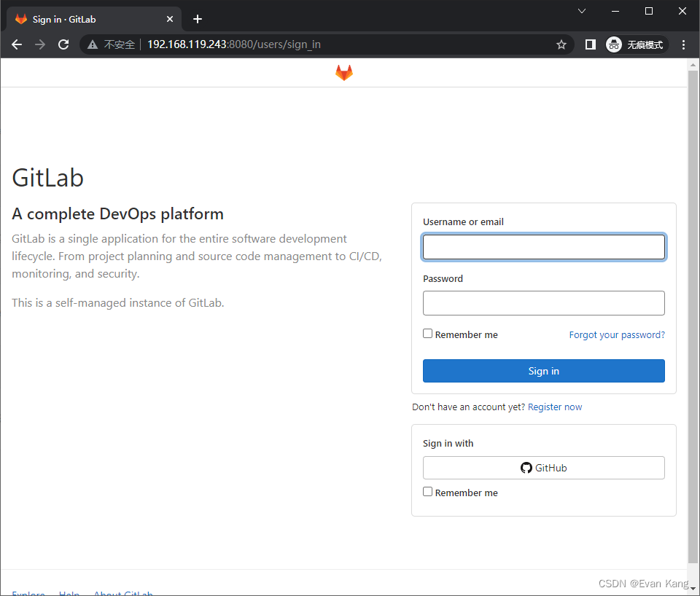Click Register now to create an account
The width and height of the screenshot is (700, 596).
point(555,407)
